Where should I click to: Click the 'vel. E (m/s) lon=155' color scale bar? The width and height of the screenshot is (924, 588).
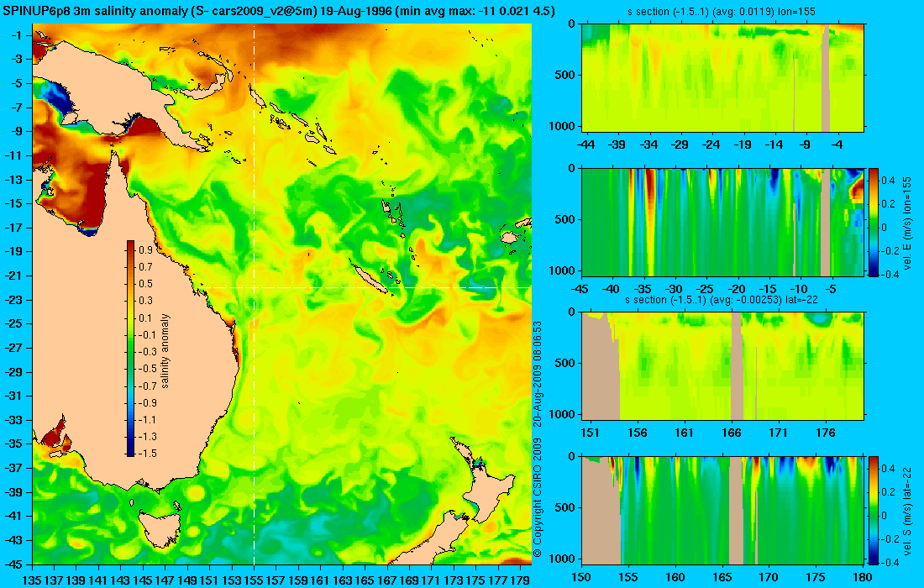click(x=873, y=222)
